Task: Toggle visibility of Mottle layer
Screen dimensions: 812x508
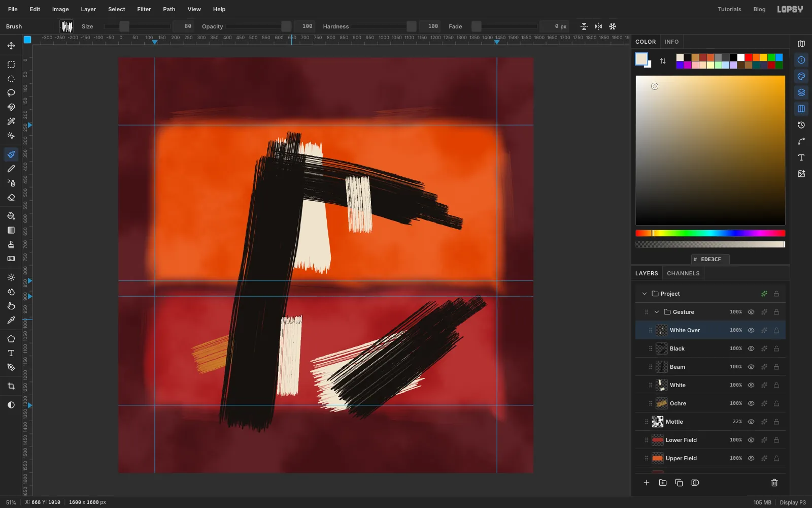Action: tap(751, 422)
